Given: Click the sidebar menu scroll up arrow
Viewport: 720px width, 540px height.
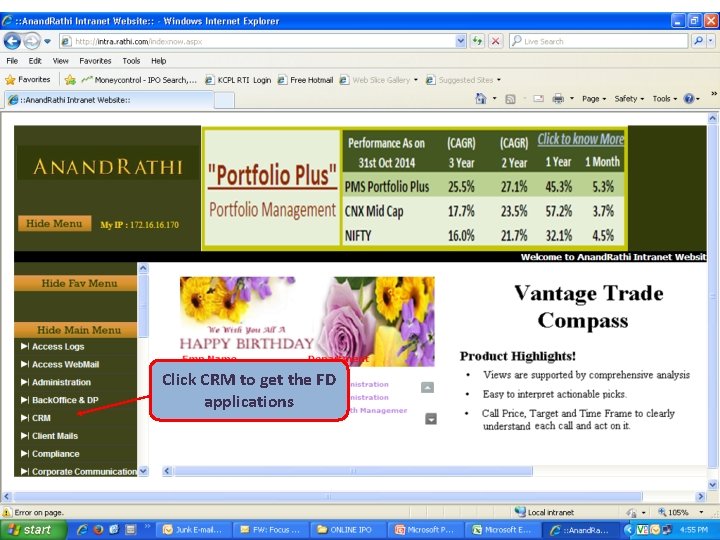Looking at the screenshot, I should tap(143, 268).
